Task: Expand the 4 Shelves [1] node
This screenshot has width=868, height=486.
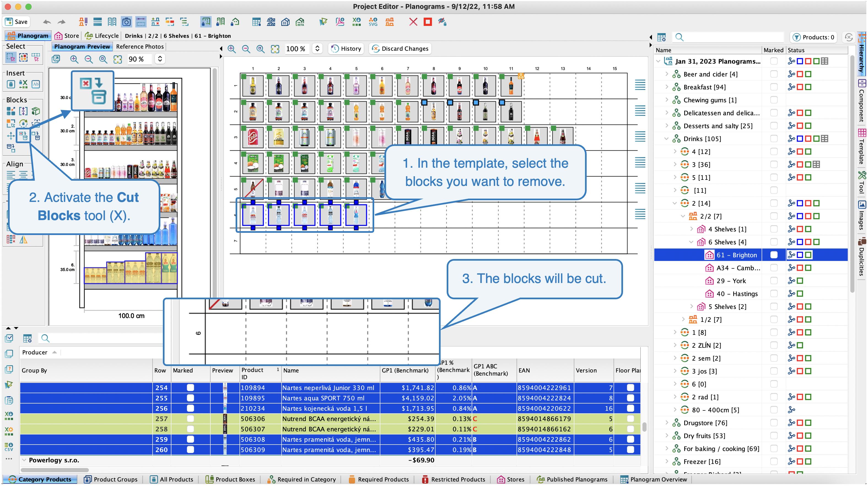Action: click(x=691, y=229)
